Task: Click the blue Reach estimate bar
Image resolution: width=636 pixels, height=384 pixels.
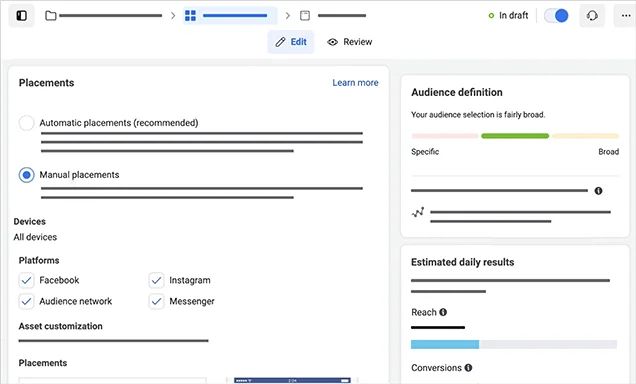Action: 445,345
